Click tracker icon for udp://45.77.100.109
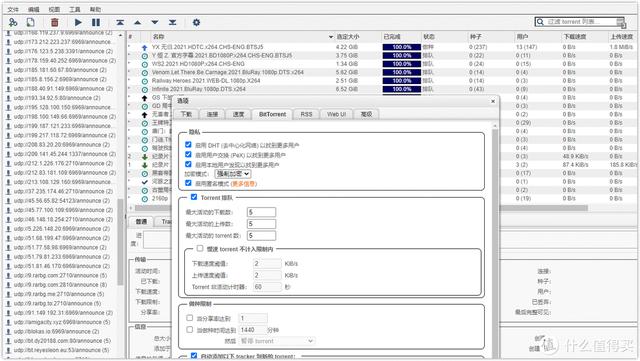640x361 pixels. coord(8,210)
